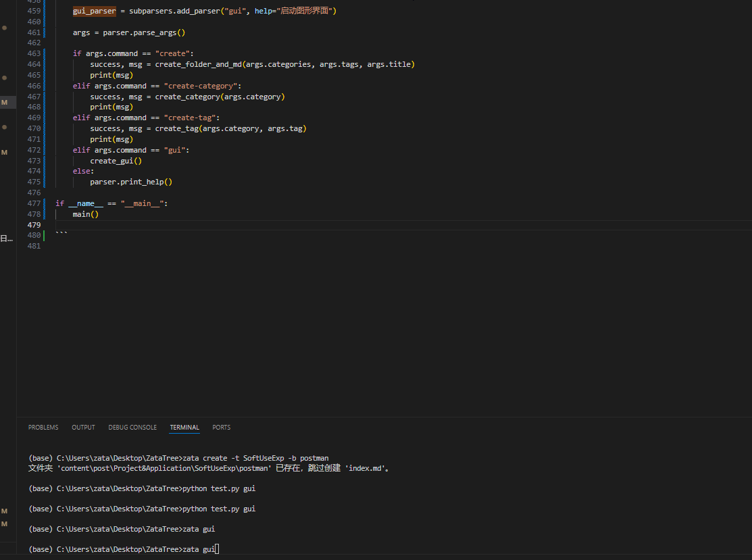The height and width of the screenshot is (560, 752).
Task: Click elif "create-category" condition line
Action: coord(157,86)
